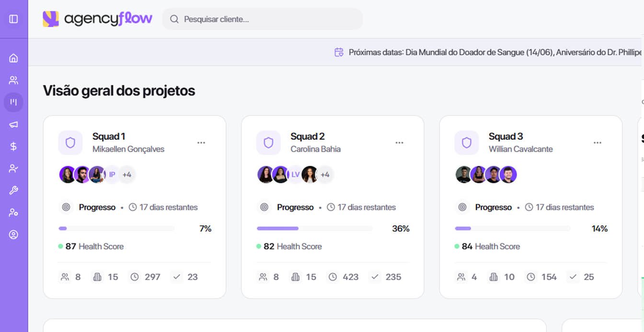Collapse the sidebar panel toggle icon

pos(13,19)
